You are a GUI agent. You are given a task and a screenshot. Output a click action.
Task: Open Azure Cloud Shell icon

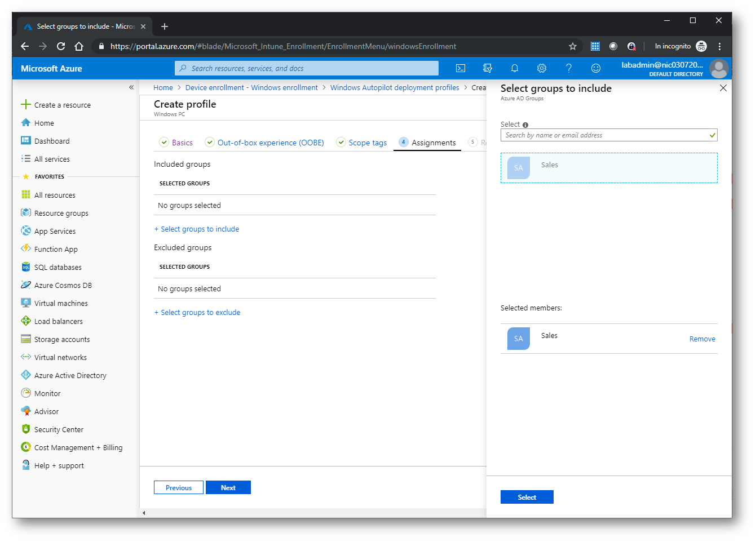[461, 68]
